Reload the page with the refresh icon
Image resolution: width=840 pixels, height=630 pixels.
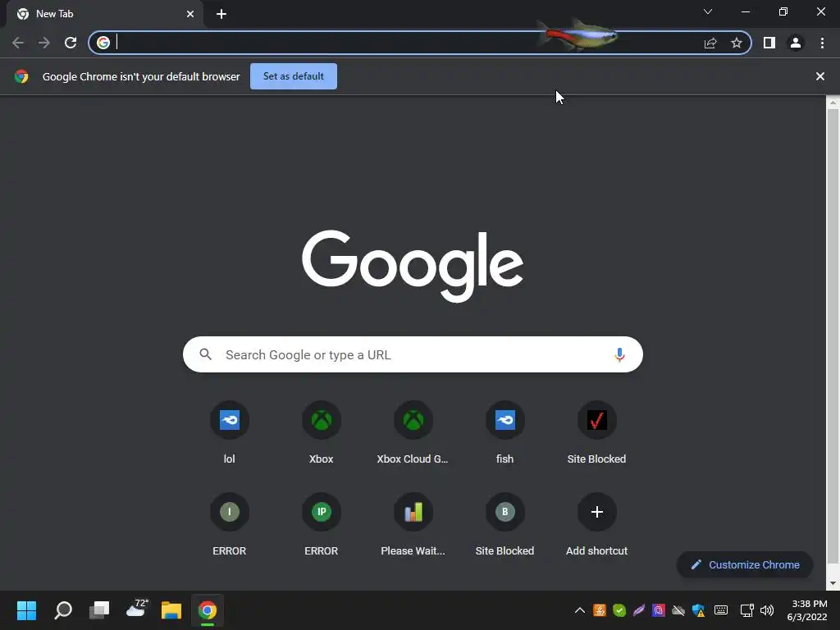coord(71,43)
